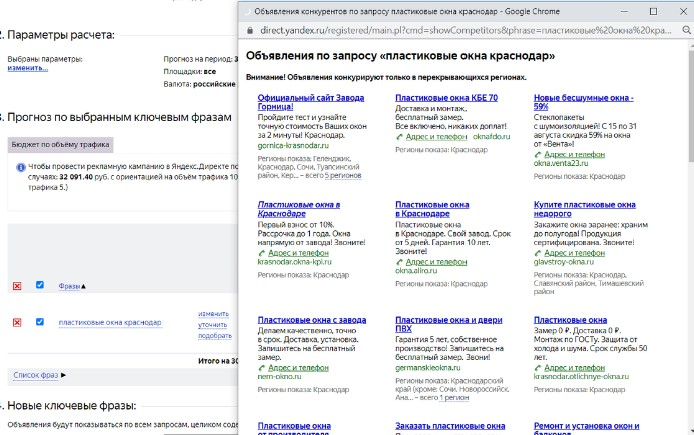694x435 pixels.
Task: Click phone icon in glavstroy-okna.ru ad
Action: (x=538, y=253)
